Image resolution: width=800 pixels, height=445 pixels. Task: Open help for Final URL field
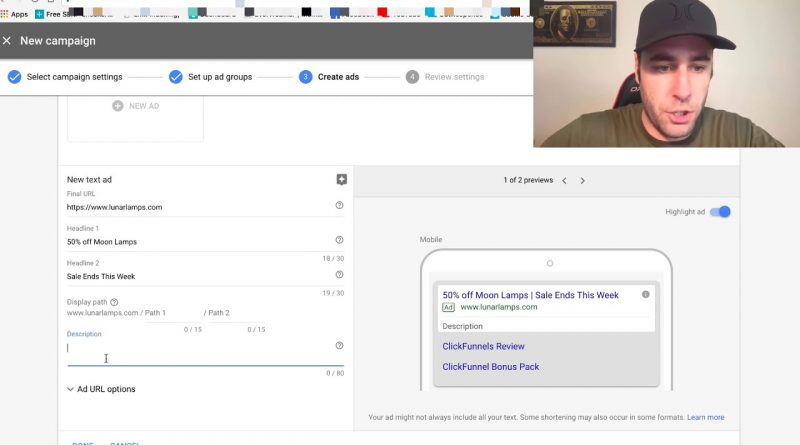click(x=339, y=206)
